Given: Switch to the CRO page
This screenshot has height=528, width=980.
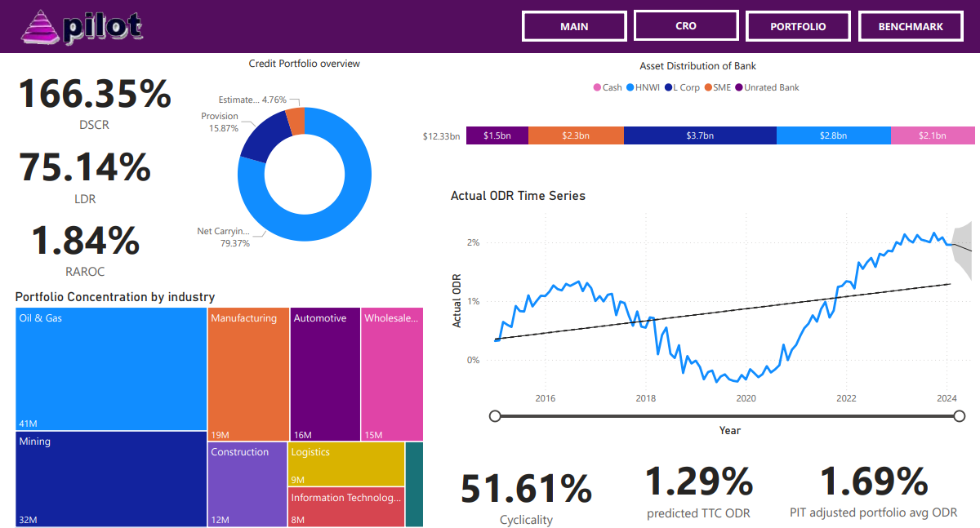Looking at the screenshot, I should click(686, 25).
